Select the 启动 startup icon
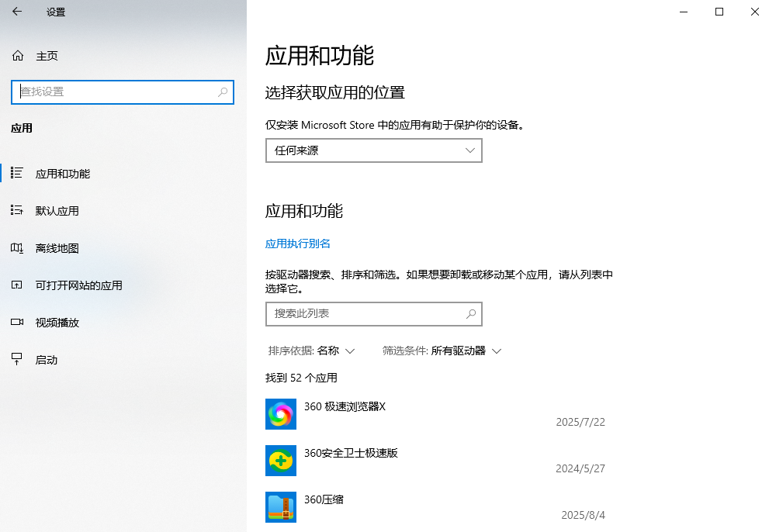This screenshot has width=769, height=532. pyautogui.click(x=16, y=359)
